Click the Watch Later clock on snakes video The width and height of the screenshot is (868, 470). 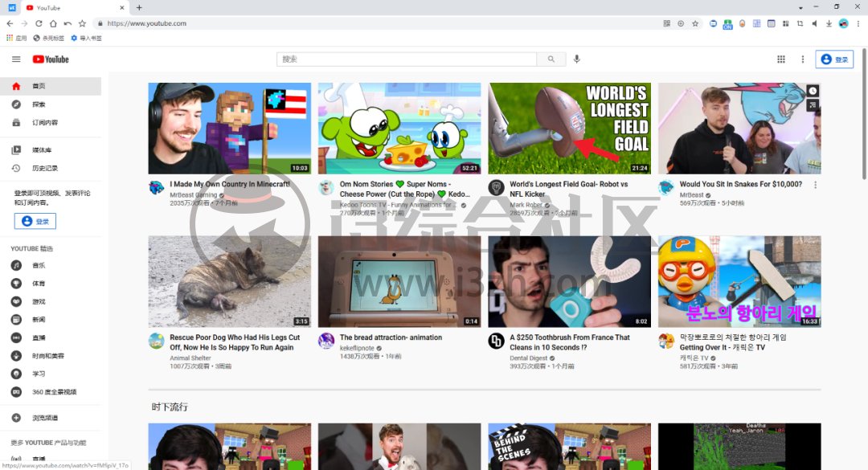[x=812, y=91]
